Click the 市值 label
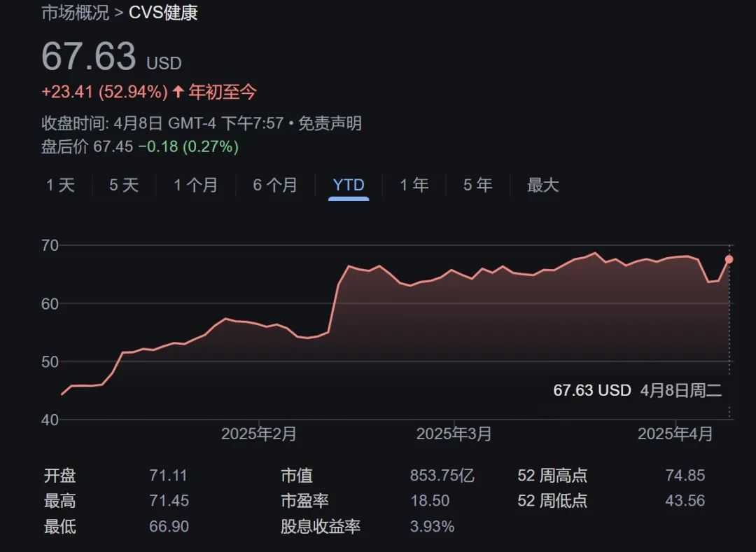Viewport: 756px width, 552px height. coord(297,476)
